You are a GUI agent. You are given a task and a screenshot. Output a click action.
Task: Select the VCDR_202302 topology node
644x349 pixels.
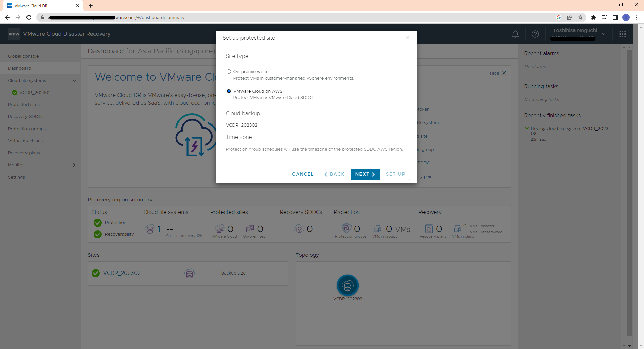click(x=347, y=285)
